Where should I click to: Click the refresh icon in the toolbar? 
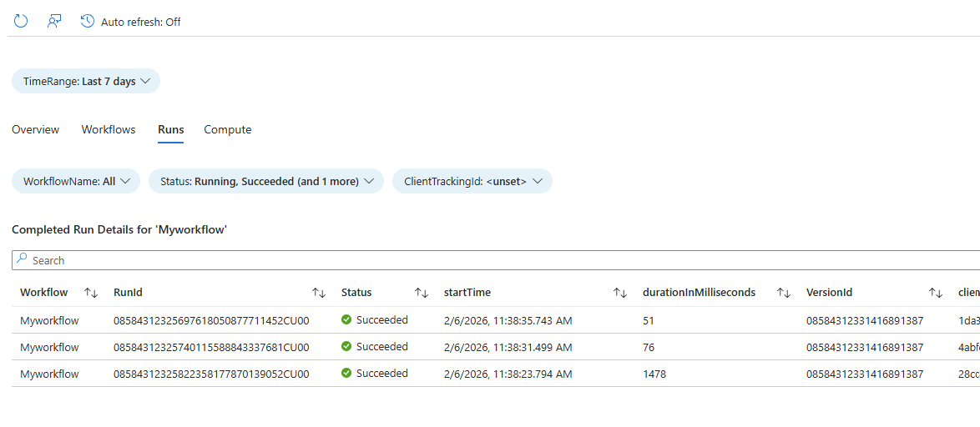coord(21,22)
